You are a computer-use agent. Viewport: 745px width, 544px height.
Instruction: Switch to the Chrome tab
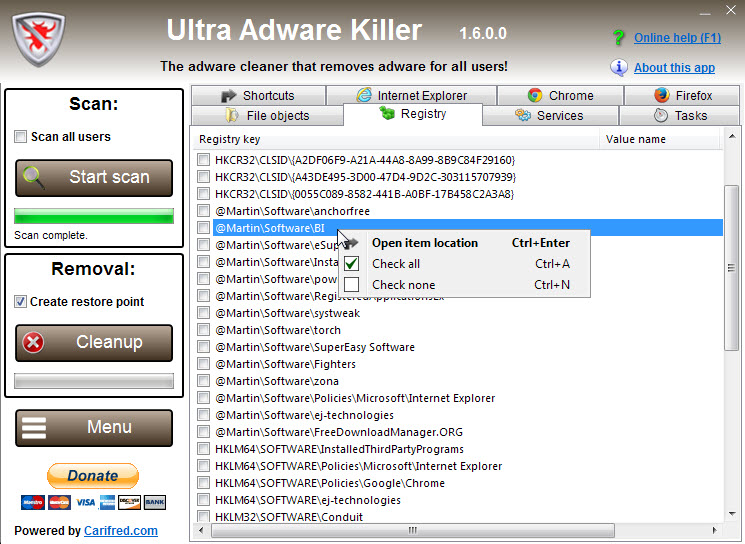coord(560,95)
